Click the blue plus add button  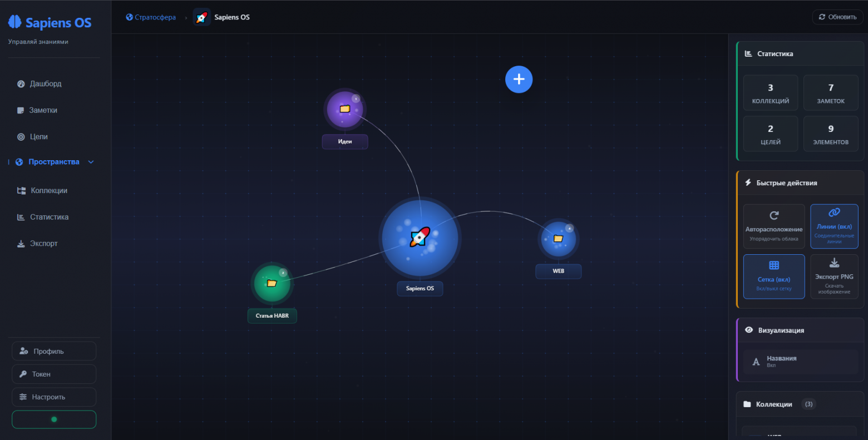coord(519,79)
